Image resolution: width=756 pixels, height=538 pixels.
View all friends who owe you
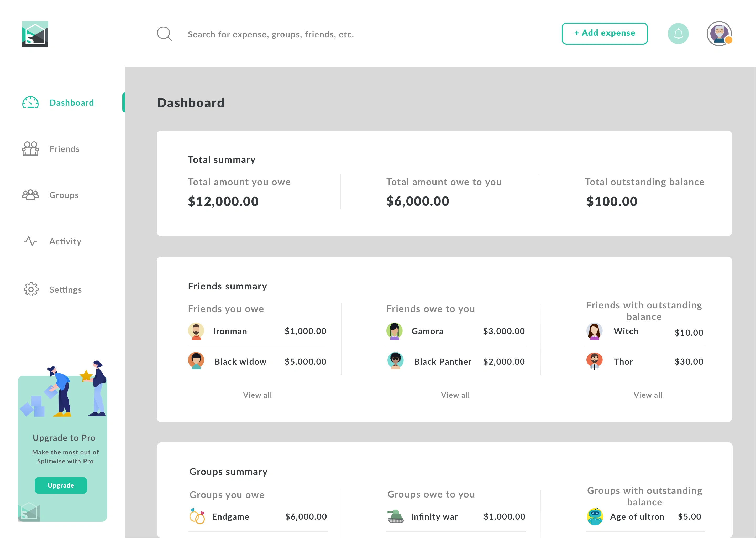click(455, 395)
